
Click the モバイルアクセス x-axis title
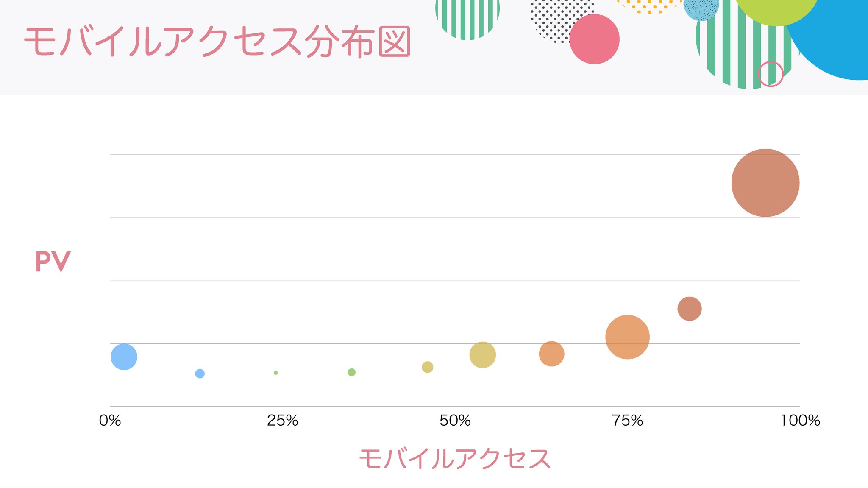[x=455, y=459]
